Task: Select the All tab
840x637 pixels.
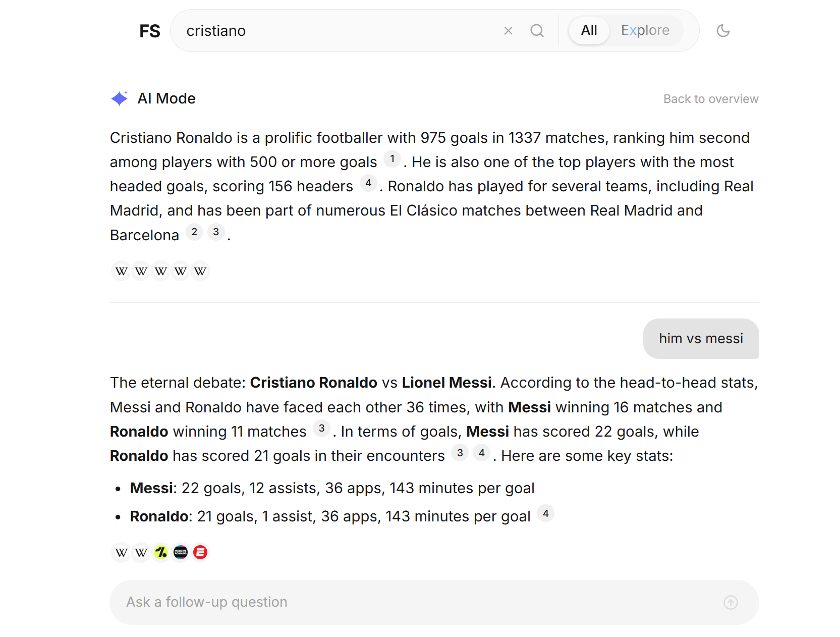Action: [x=589, y=30]
